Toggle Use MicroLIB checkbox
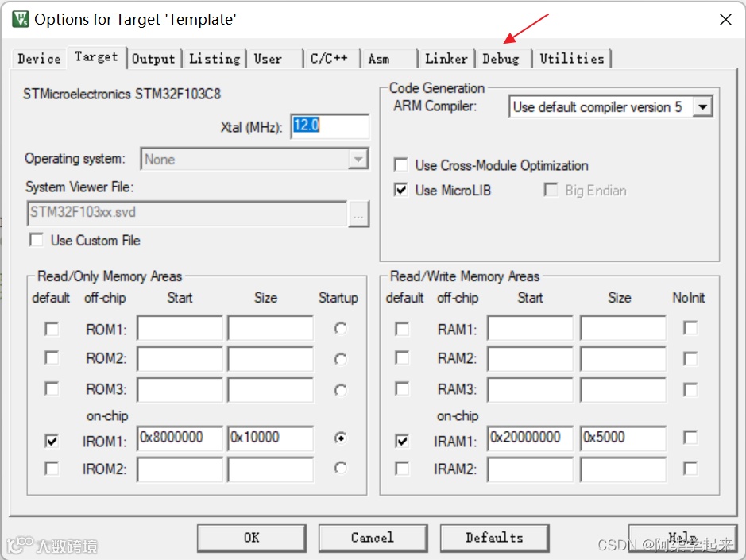Viewport: 746px width, 560px height. [x=400, y=191]
